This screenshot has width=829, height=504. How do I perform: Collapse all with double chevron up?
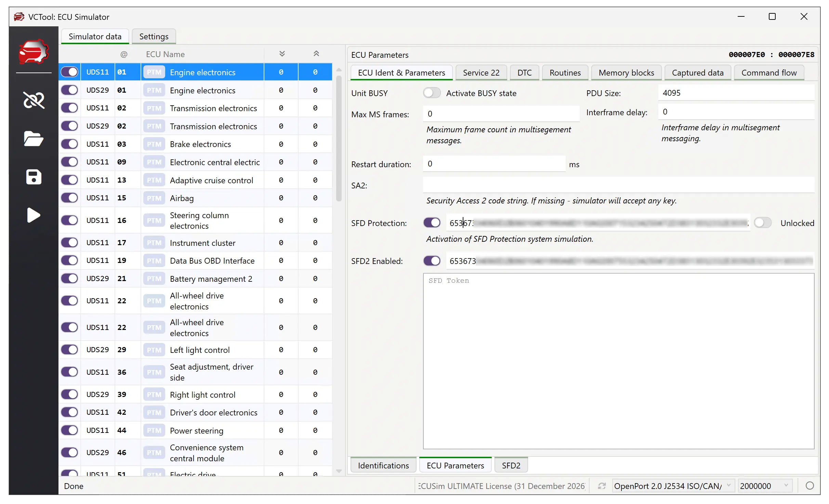tap(316, 54)
